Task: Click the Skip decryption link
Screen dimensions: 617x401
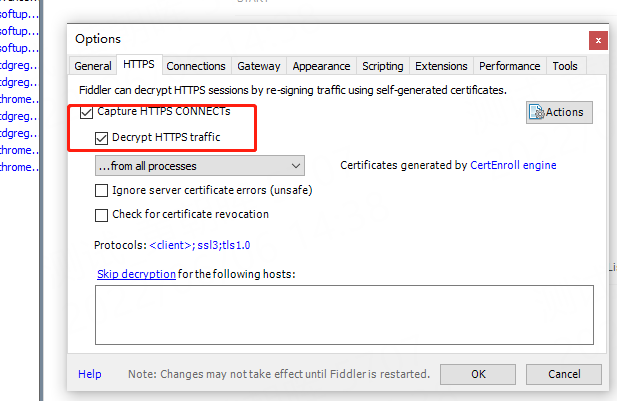Action: [136, 274]
